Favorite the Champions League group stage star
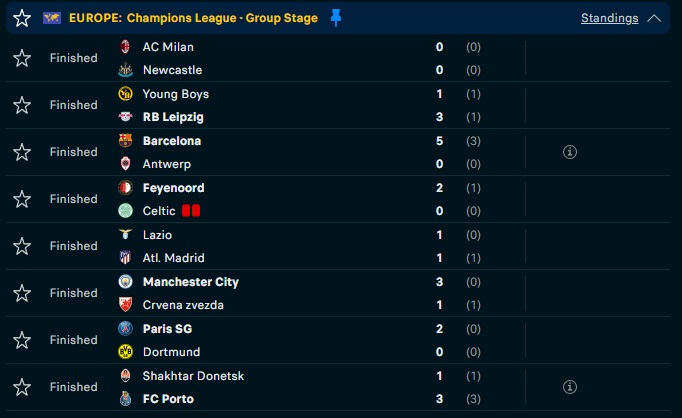Image resolution: width=682 pixels, height=418 pixels. 22,18
